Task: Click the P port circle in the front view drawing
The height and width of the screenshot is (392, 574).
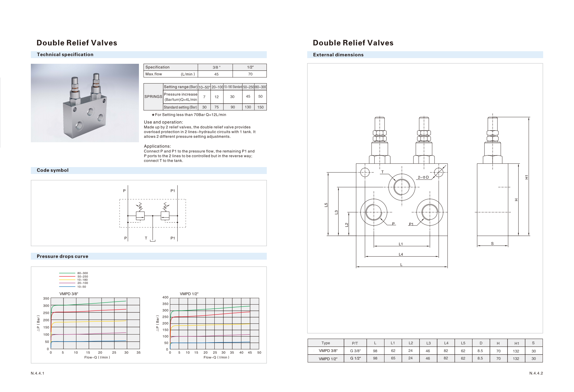Action: pos(374,212)
